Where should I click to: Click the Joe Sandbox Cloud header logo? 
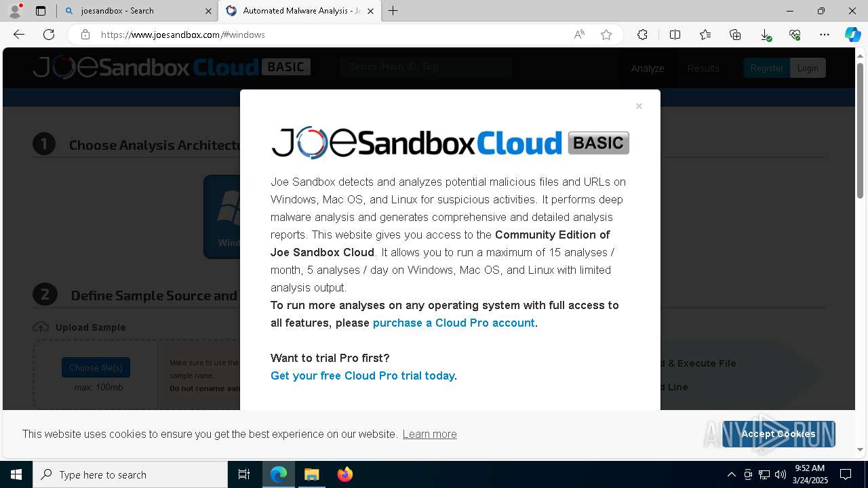click(x=172, y=67)
